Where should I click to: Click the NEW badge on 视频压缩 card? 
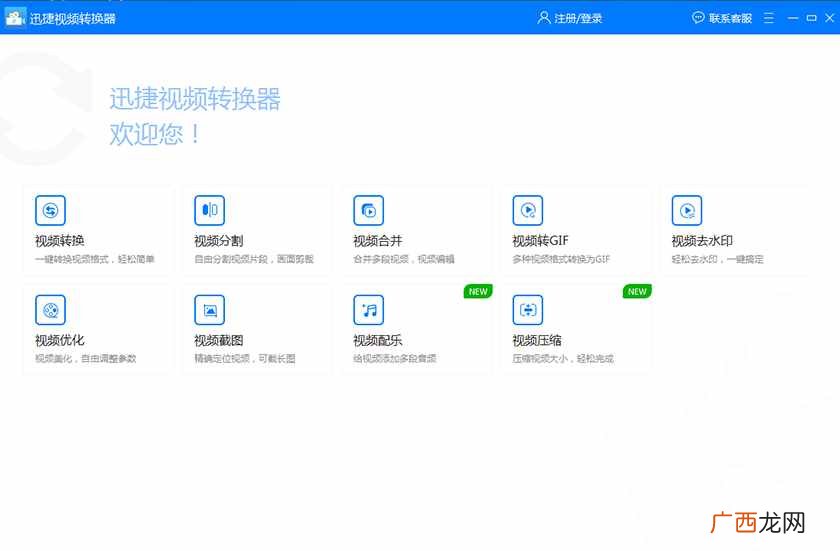pyautogui.click(x=637, y=292)
